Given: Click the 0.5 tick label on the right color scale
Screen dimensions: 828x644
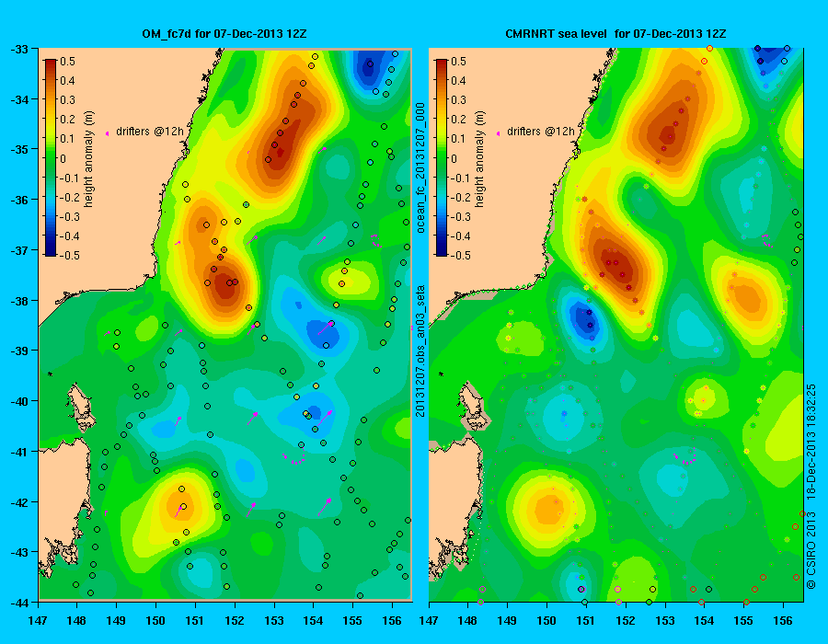Looking at the screenshot, I should tap(458, 62).
